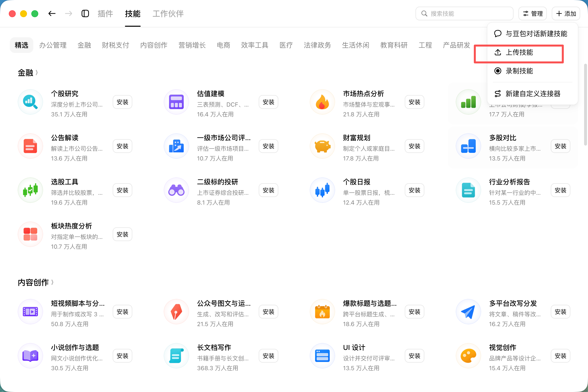This screenshot has width=588, height=392.
Task: Open the 小说创作与选题 book icon
Action: [30, 356]
